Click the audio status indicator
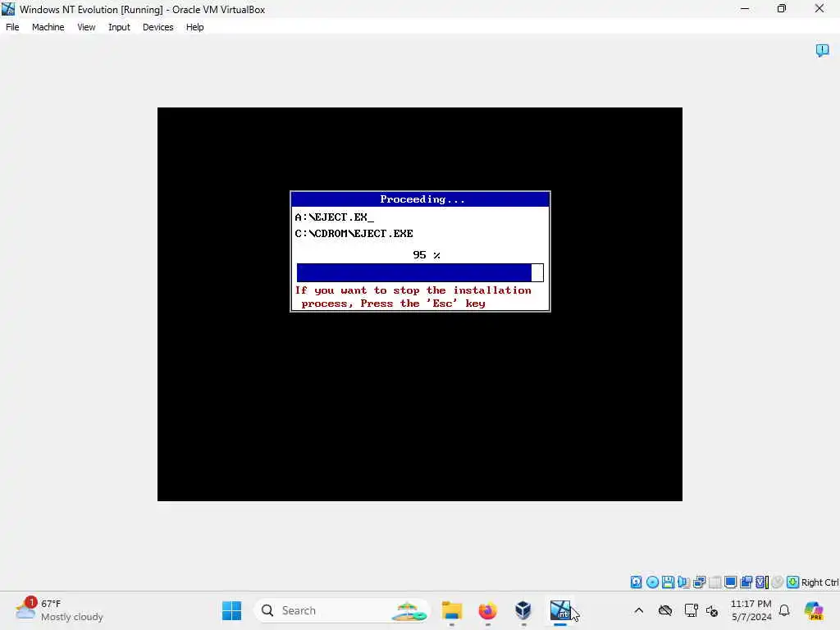 click(683, 582)
